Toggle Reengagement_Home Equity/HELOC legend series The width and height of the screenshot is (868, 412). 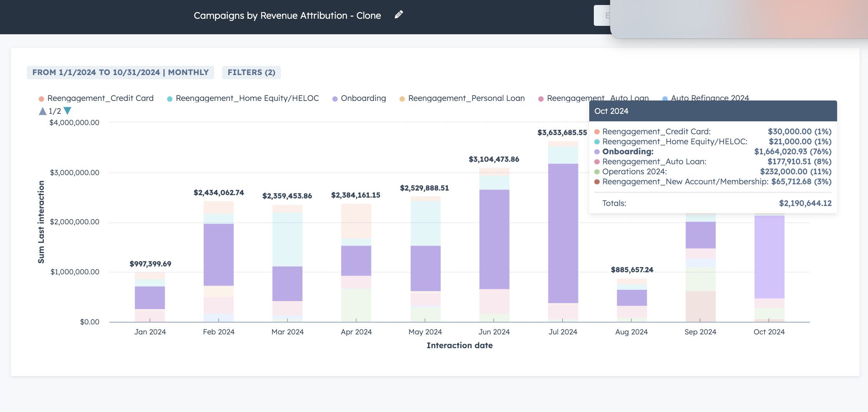(243, 98)
